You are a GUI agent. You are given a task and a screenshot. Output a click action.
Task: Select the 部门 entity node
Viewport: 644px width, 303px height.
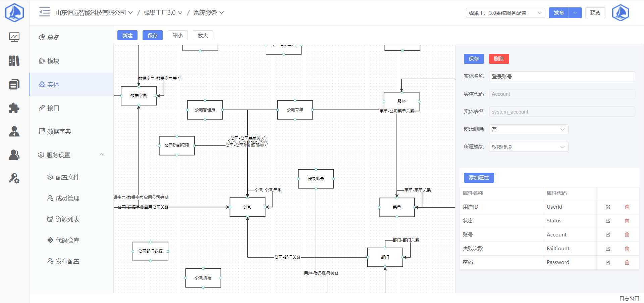385,257
